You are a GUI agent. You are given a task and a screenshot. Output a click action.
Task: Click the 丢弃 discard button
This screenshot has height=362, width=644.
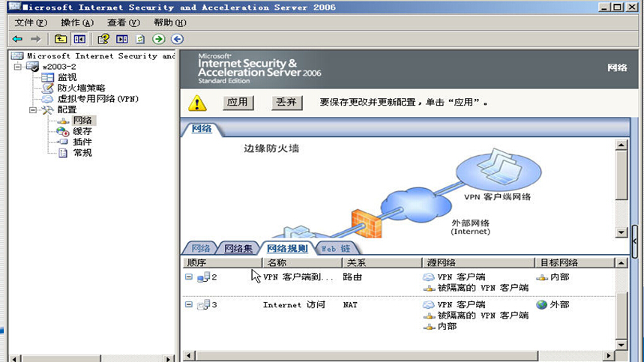pos(286,103)
